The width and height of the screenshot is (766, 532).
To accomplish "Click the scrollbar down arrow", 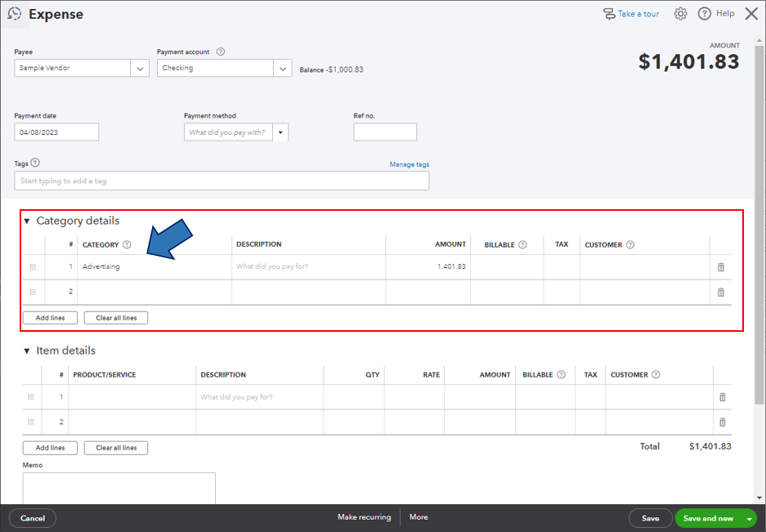I will pyautogui.click(x=759, y=498).
